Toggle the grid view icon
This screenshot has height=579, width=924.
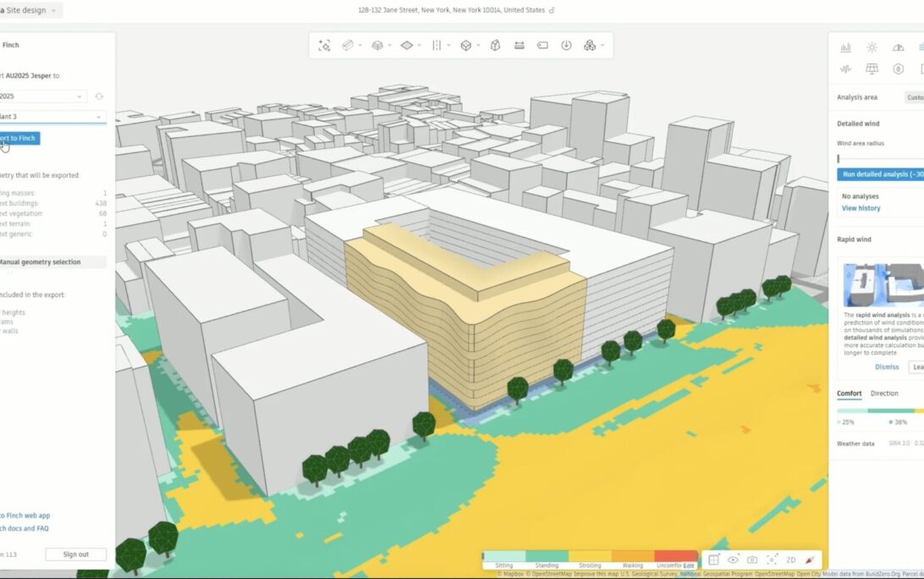point(713,560)
